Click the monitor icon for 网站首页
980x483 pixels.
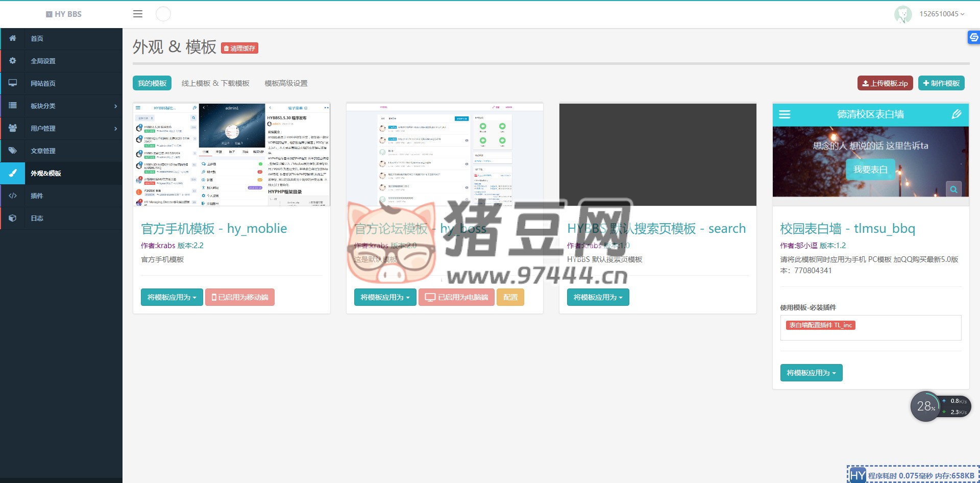pos(13,83)
